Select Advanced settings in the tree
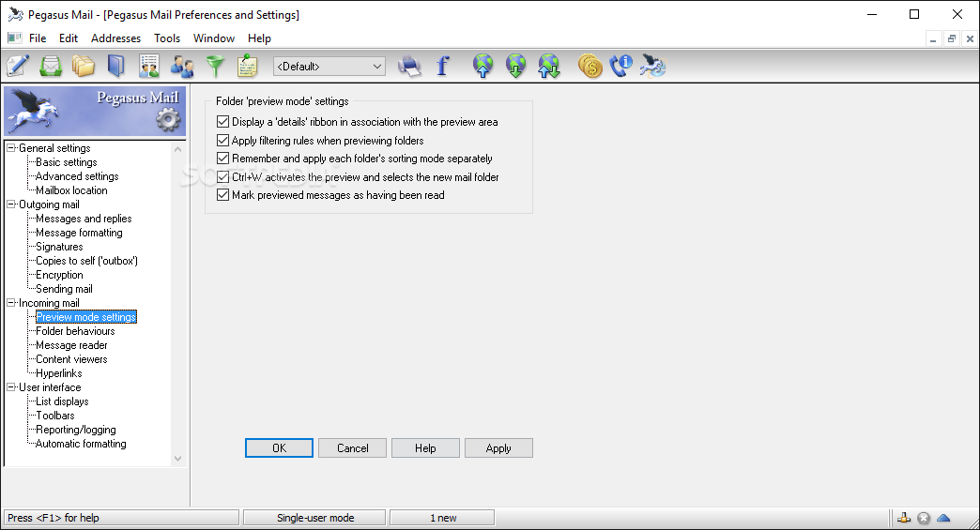This screenshot has width=980, height=530. 77,176
